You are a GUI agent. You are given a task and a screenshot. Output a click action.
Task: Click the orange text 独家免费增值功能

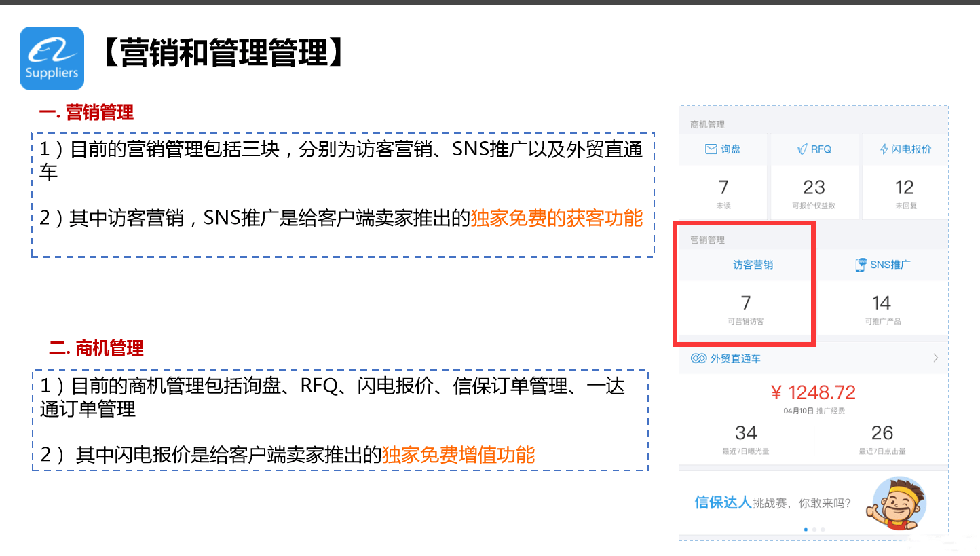(459, 455)
